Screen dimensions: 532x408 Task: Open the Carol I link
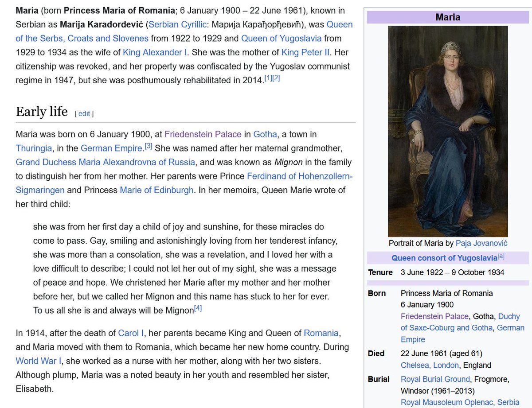click(130, 333)
